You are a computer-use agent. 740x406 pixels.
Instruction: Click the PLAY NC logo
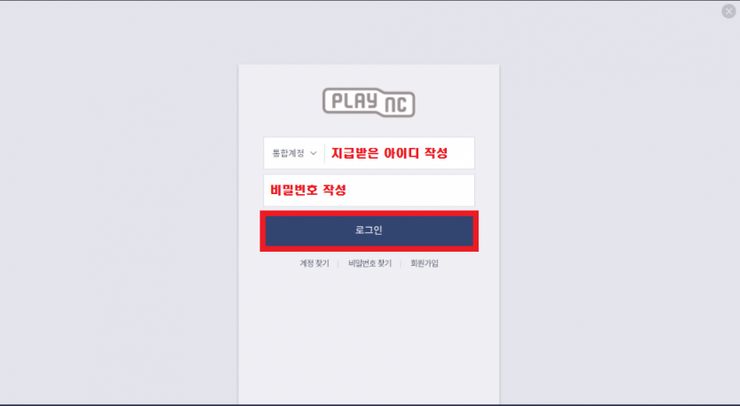pos(369,102)
